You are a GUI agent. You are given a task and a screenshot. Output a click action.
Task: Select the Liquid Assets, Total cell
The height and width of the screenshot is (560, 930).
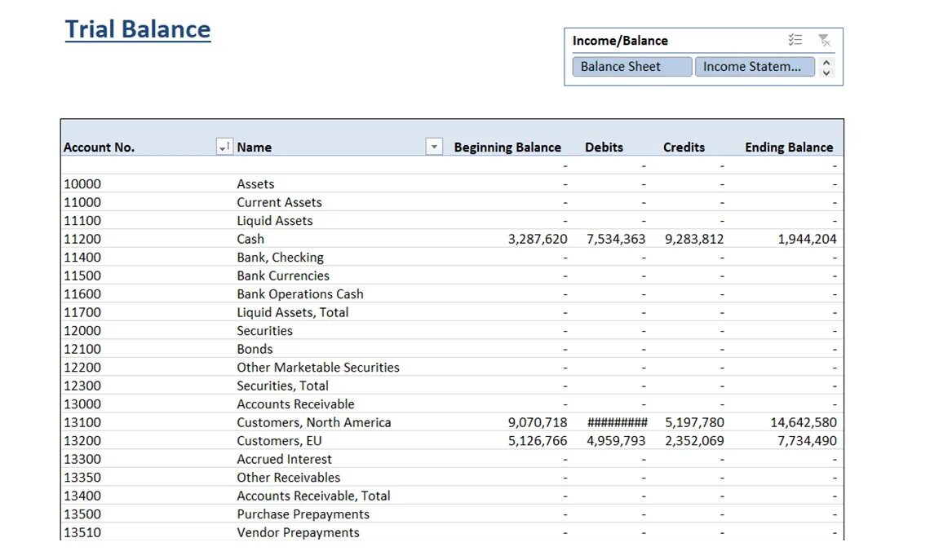[x=292, y=312]
